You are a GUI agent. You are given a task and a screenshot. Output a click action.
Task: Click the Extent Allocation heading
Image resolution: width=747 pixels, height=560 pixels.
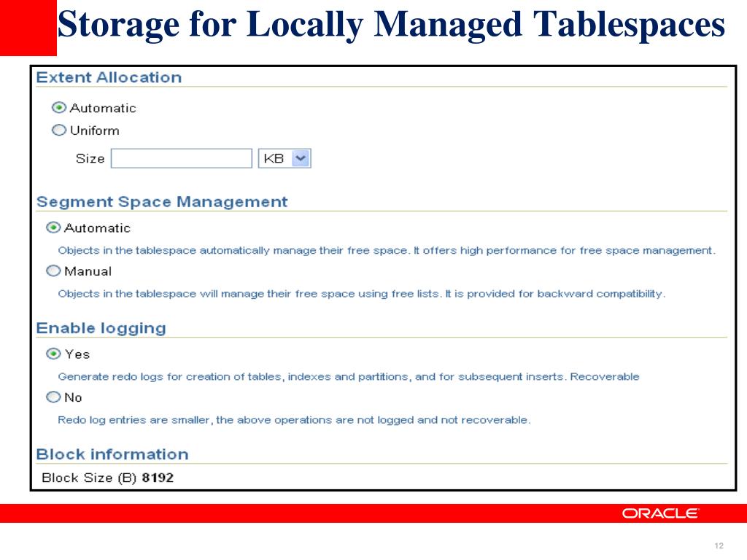pyautogui.click(x=109, y=77)
